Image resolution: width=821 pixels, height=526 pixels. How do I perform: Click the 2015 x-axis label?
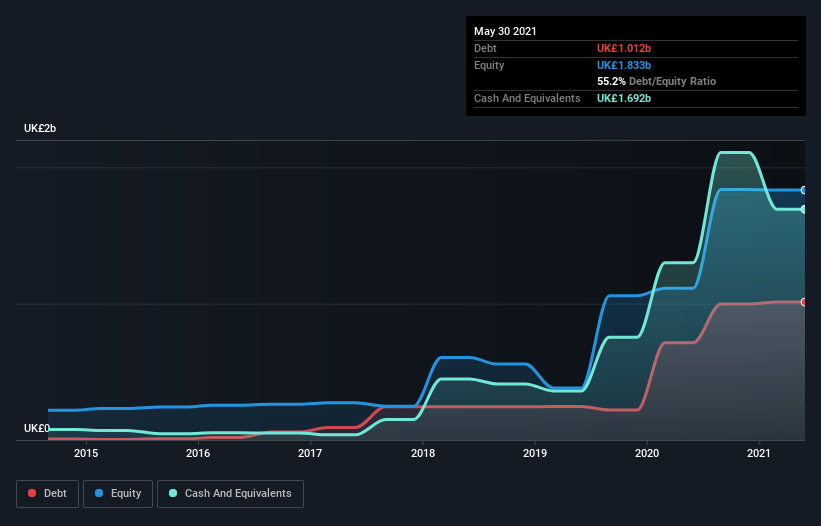tap(86, 453)
